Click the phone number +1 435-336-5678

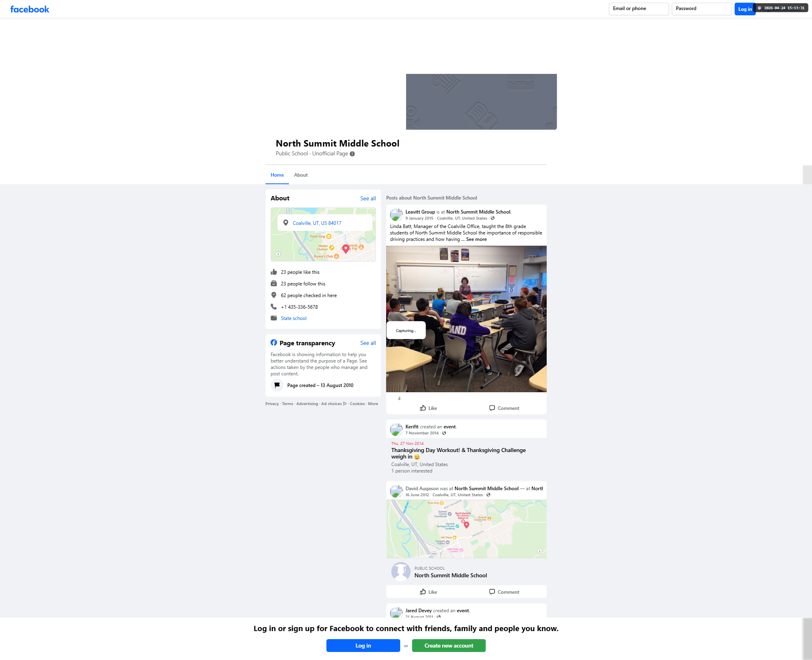click(299, 307)
